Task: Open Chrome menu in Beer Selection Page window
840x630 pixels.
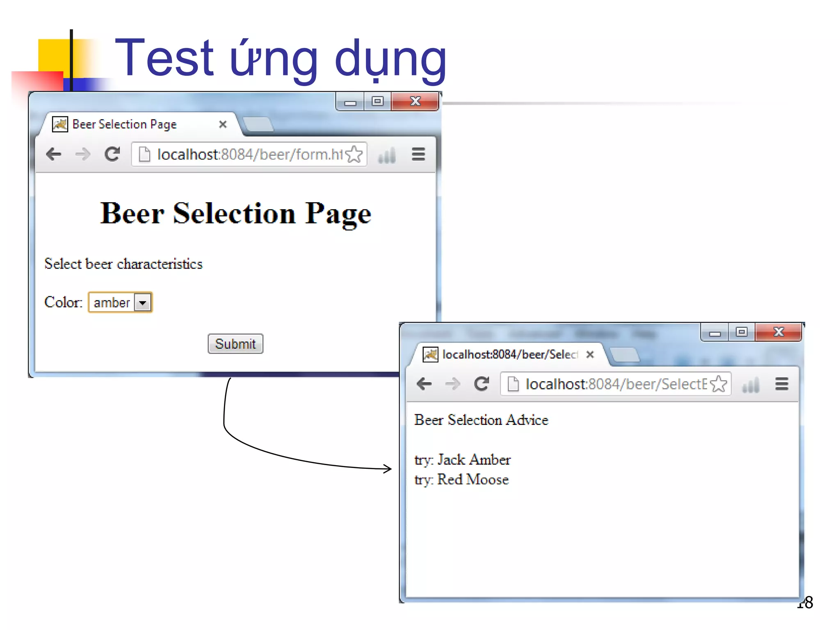Action: pos(418,154)
